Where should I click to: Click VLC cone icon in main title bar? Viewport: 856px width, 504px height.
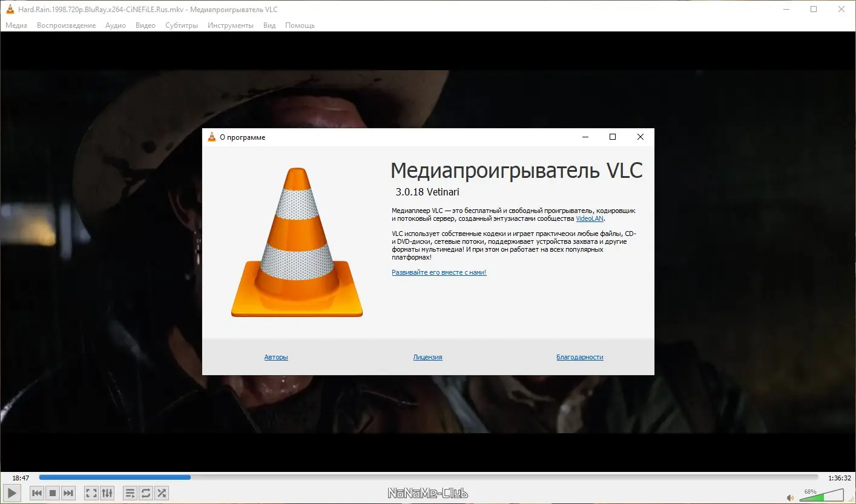10,9
